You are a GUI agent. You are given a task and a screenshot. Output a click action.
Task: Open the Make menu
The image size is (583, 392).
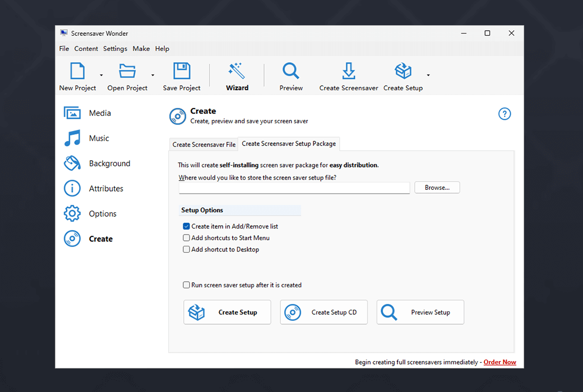click(x=141, y=49)
